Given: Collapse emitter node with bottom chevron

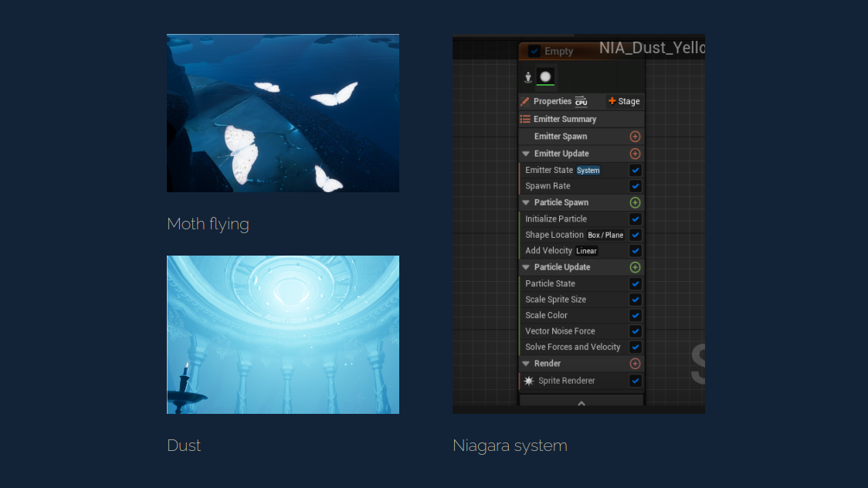Looking at the screenshot, I should (581, 403).
